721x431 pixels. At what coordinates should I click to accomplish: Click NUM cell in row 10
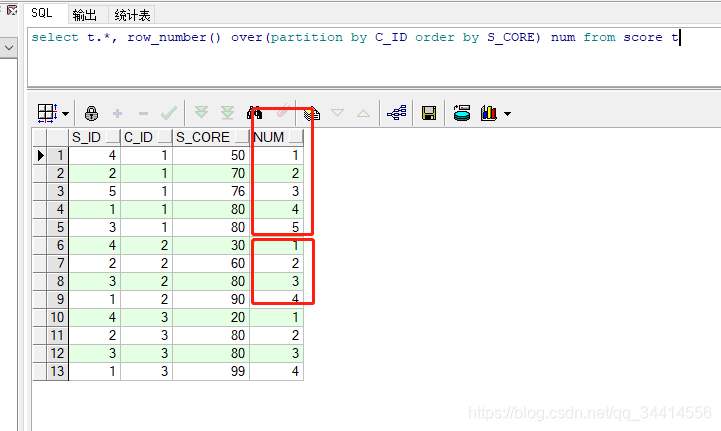click(276, 317)
